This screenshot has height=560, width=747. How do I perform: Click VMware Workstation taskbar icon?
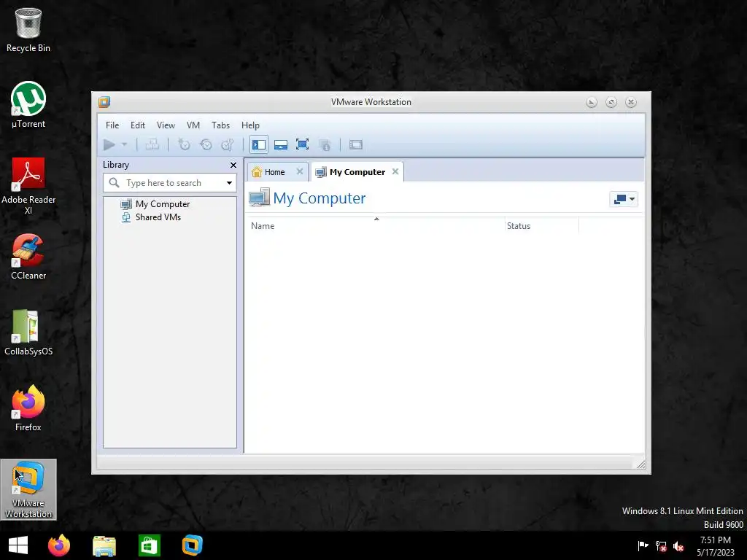[x=193, y=545]
